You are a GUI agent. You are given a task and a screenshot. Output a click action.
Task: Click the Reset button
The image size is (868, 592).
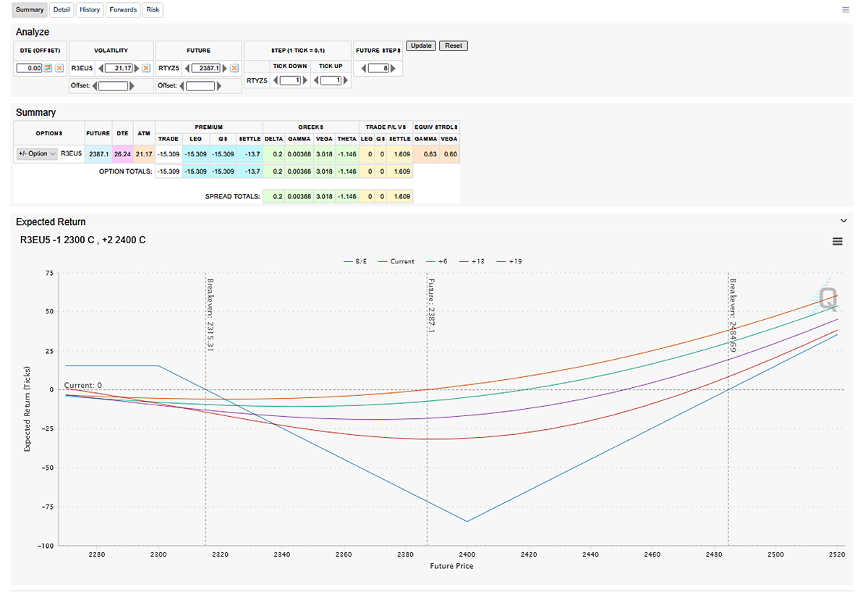(x=454, y=46)
